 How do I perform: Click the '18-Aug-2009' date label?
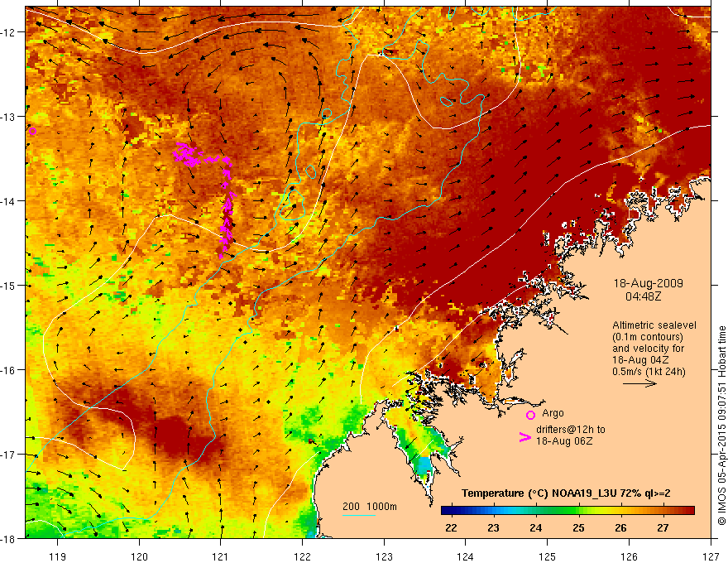pos(648,283)
